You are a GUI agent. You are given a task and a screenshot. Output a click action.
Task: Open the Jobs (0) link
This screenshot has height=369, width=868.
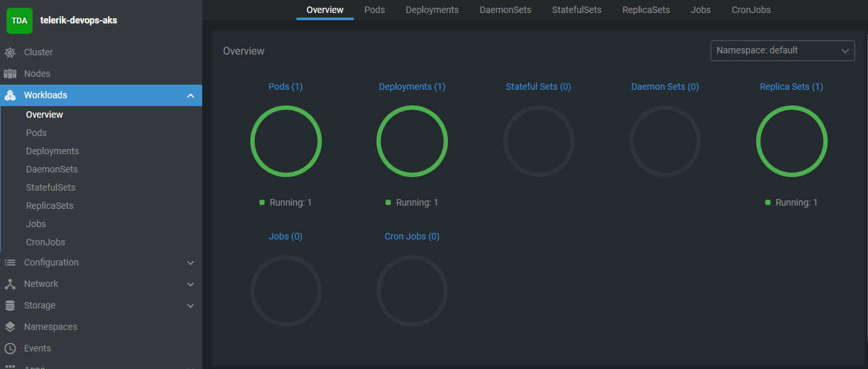click(285, 236)
